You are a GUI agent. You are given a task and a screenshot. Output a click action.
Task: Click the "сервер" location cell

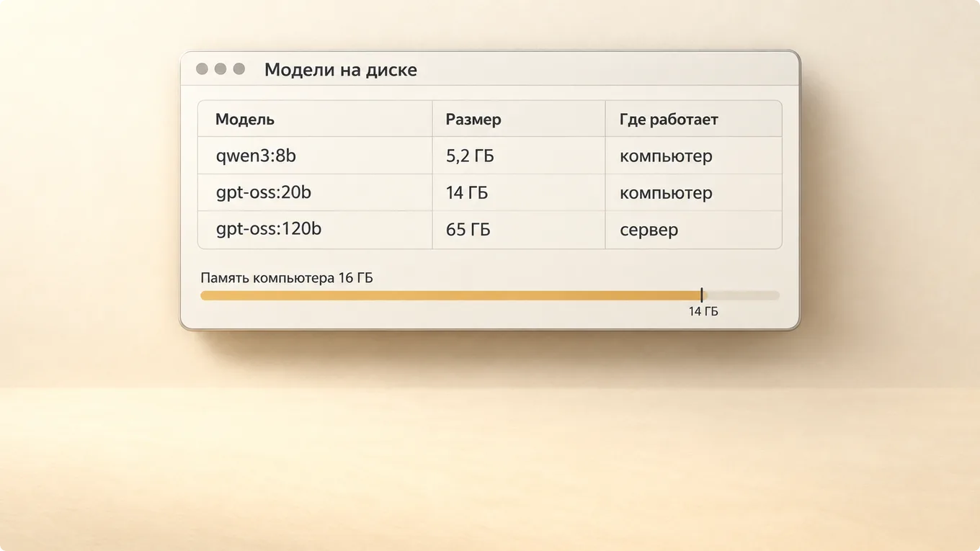[x=649, y=230]
